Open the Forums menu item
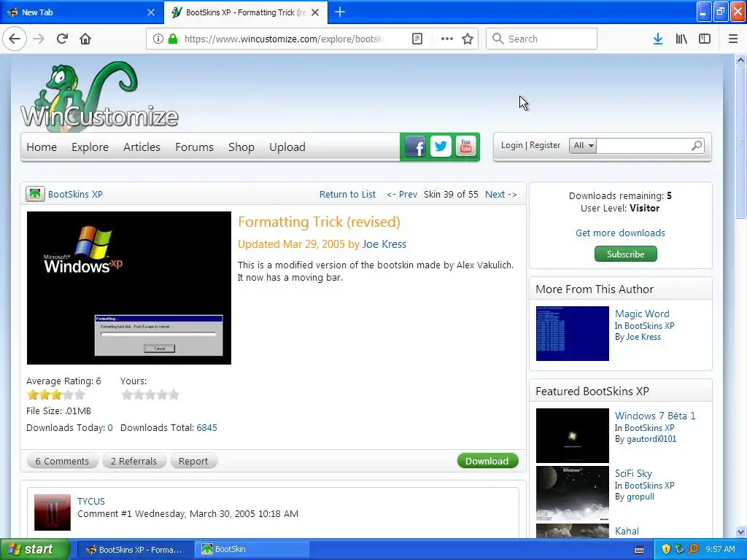The image size is (747, 560). 194,147
